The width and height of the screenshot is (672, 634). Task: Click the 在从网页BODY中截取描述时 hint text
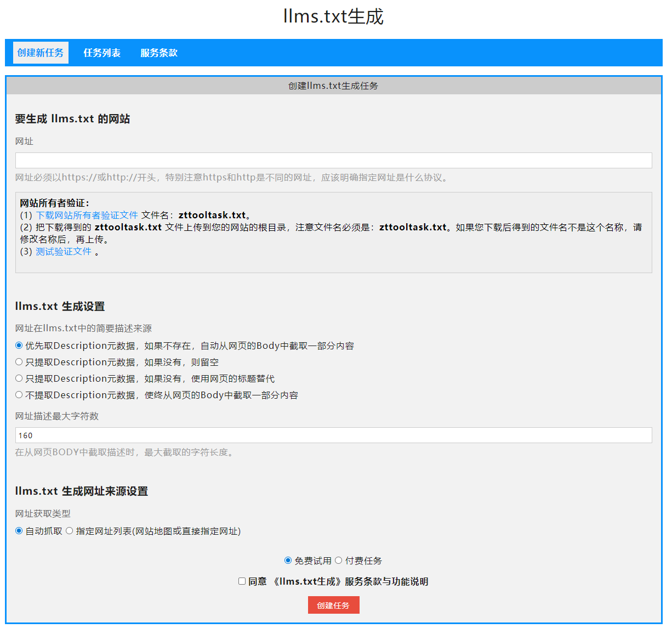(x=125, y=452)
